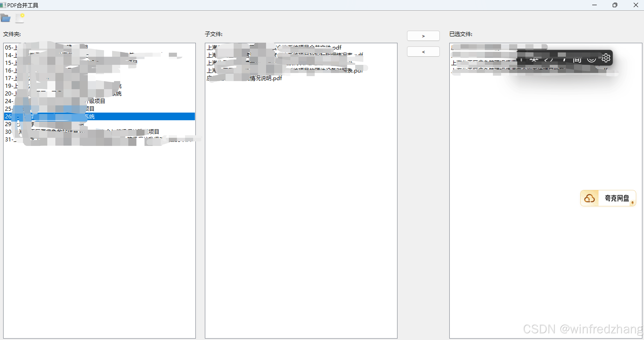Click the new document toolbar icon
Screen dimensions: 644x340
pyautogui.click(x=20, y=18)
